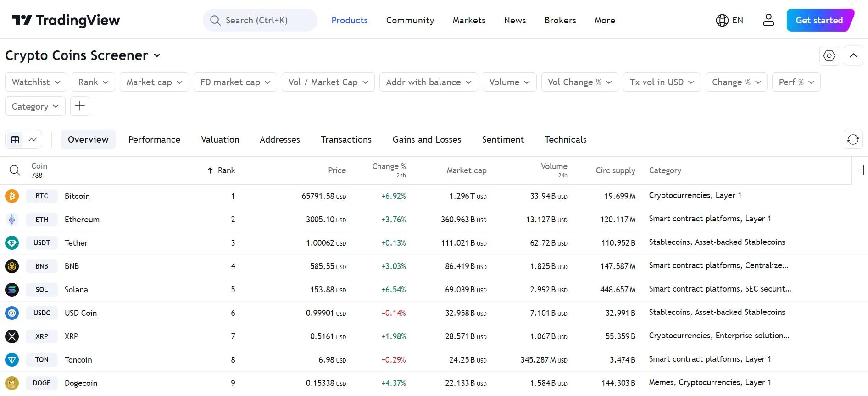Open the language globe selector
Screen dimensions: 868x396
click(729, 20)
